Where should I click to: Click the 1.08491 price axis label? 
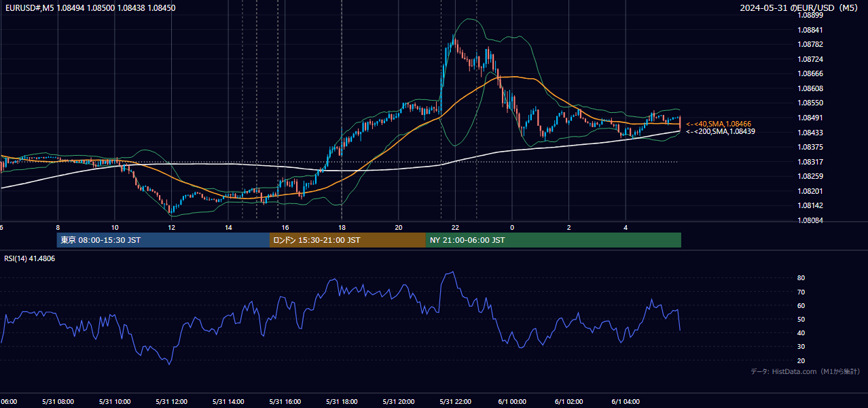(x=810, y=118)
